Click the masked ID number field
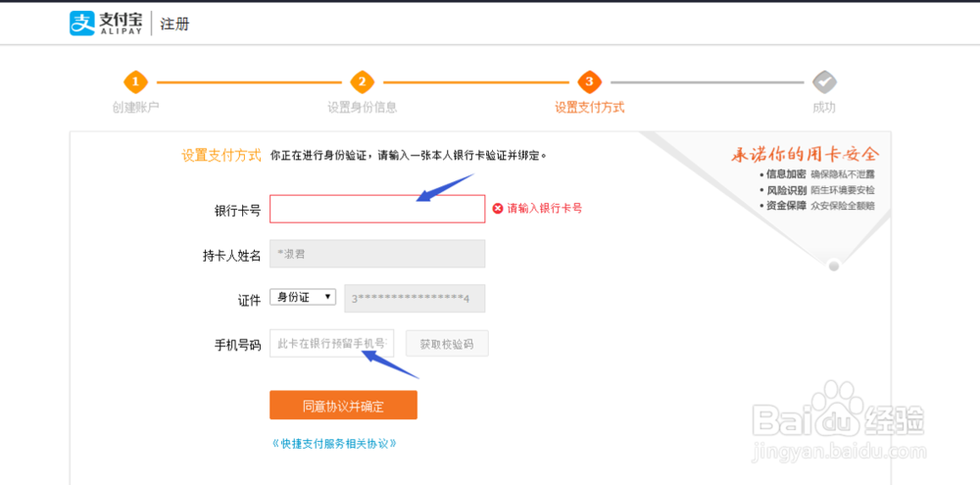Viewport: 980px width, 485px height. (415, 299)
